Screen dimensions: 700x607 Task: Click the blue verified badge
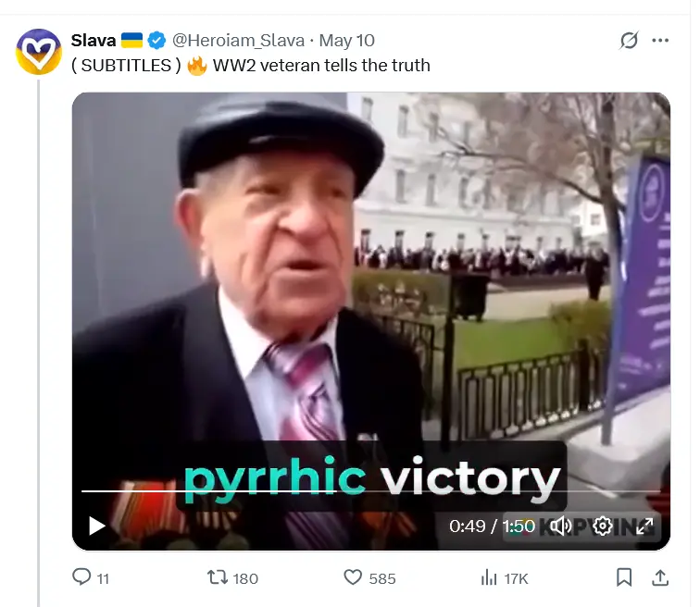[x=156, y=41]
